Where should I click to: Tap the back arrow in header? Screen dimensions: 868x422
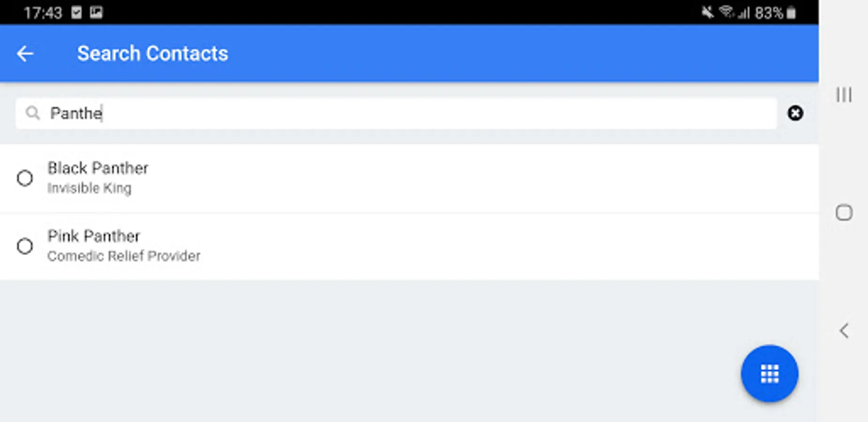[25, 53]
